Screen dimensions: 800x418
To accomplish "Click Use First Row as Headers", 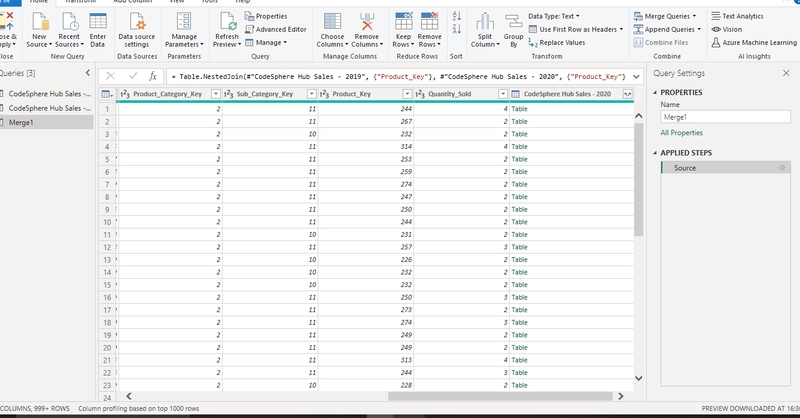I will pyautogui.click(x=576, y=30).
